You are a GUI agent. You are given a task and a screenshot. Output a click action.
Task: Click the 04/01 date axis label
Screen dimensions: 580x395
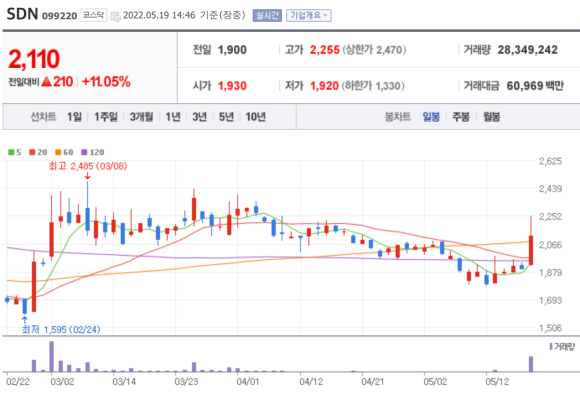pyautogui.click(x=248, y=381)
